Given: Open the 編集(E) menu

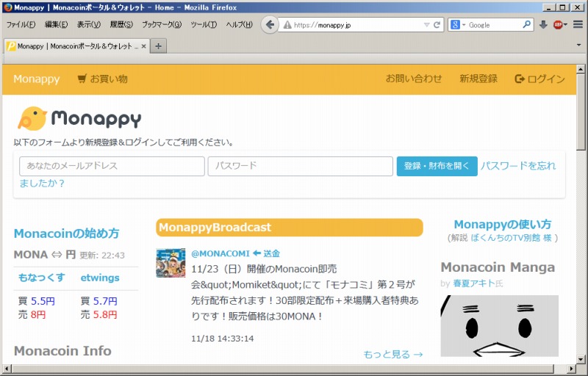Looking at the screenshot, I should pos(57,25).
